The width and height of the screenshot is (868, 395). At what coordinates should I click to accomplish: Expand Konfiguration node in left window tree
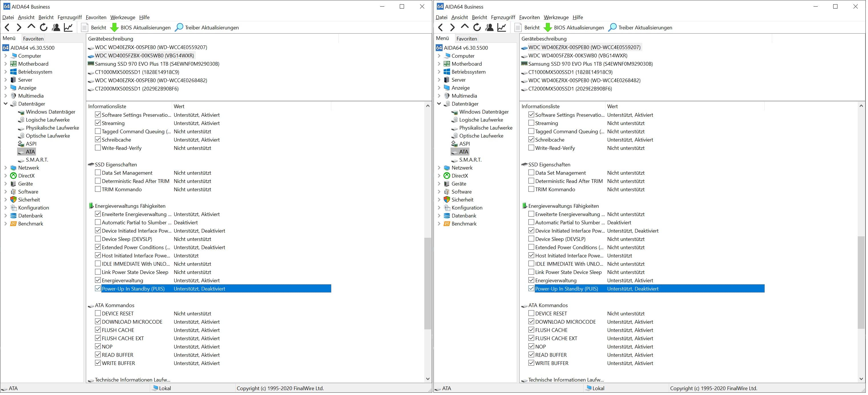point(5,208)
